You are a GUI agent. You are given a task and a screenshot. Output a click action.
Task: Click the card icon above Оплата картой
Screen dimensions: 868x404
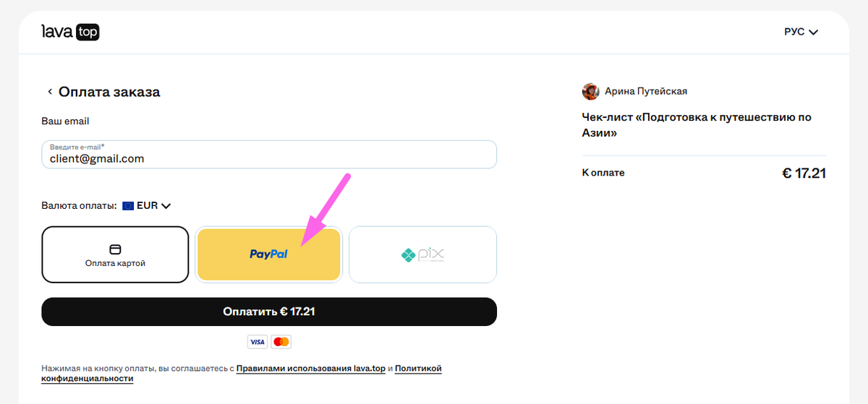pos(115,249)
